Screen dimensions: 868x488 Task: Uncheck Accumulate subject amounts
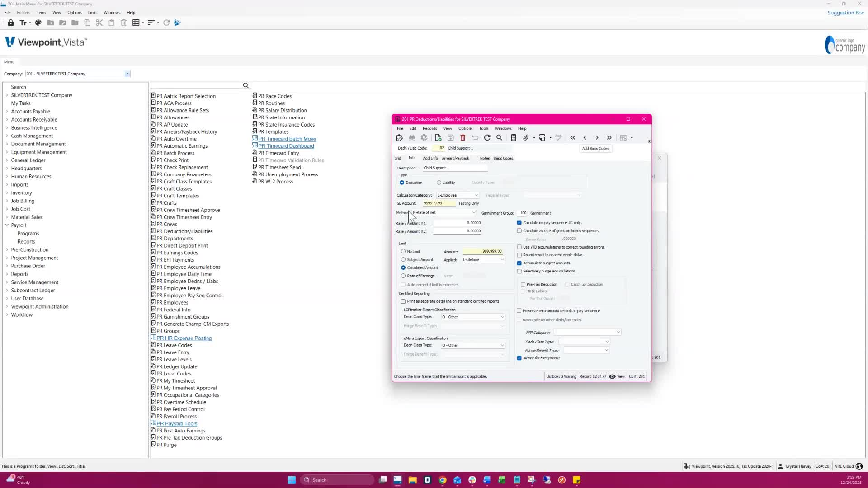pyautogui.click(x=519, y=263)
